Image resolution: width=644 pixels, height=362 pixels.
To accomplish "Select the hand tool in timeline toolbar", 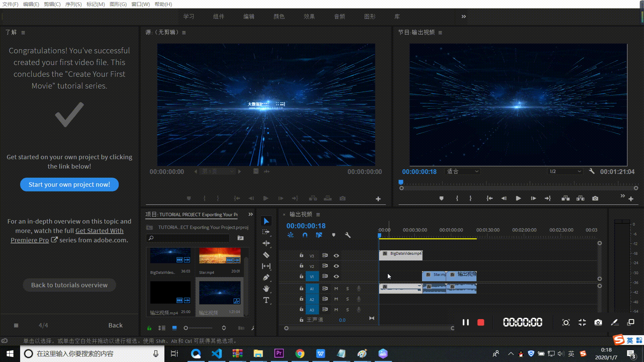I will coord(266,288).
